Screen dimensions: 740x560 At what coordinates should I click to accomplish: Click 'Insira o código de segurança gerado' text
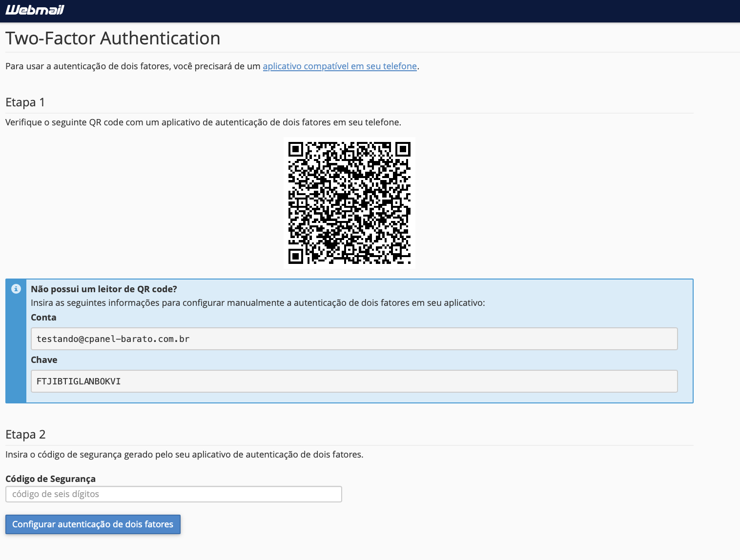184,455
